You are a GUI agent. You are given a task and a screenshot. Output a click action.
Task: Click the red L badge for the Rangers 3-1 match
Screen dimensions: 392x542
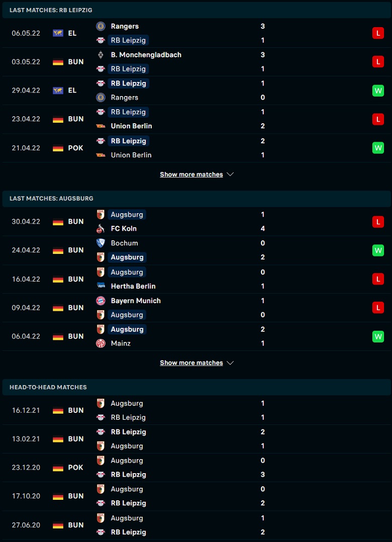coord(378,33)
